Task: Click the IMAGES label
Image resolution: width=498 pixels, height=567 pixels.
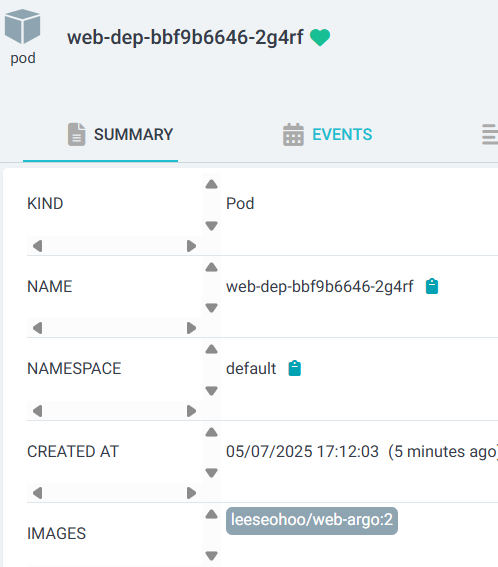Action: point(57,534)
